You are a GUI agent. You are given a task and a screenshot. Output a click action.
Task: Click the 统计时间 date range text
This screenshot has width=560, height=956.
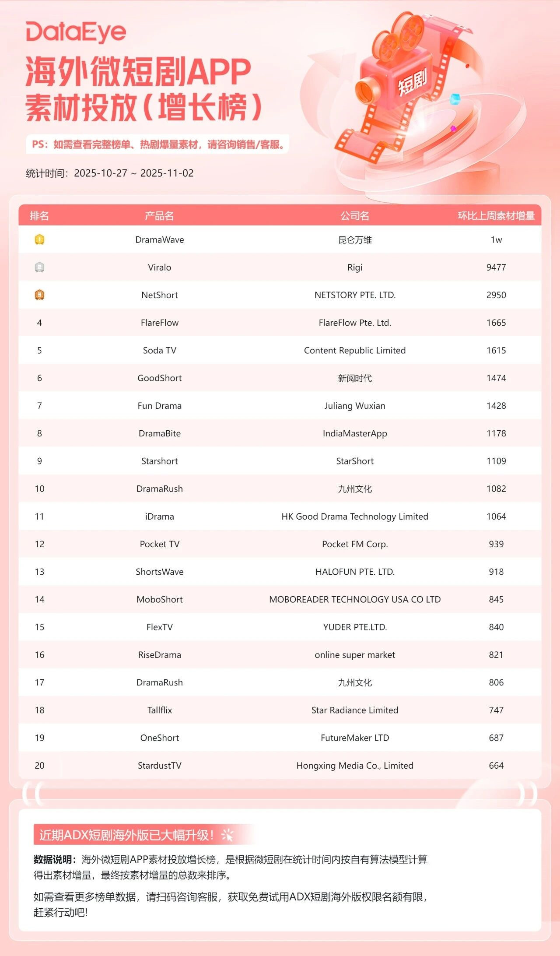point(109,173)
